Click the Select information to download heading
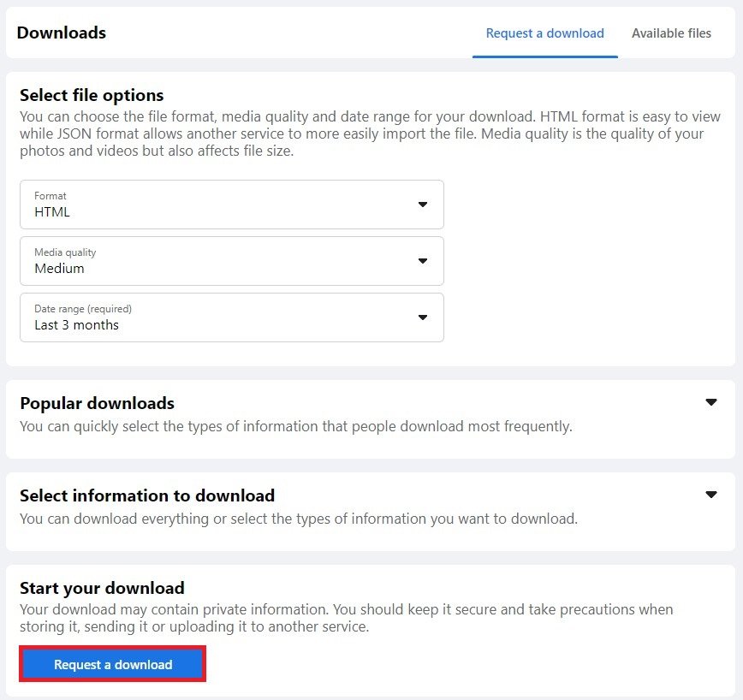Viewport: 743px width, 700px height. click(147, 495)
